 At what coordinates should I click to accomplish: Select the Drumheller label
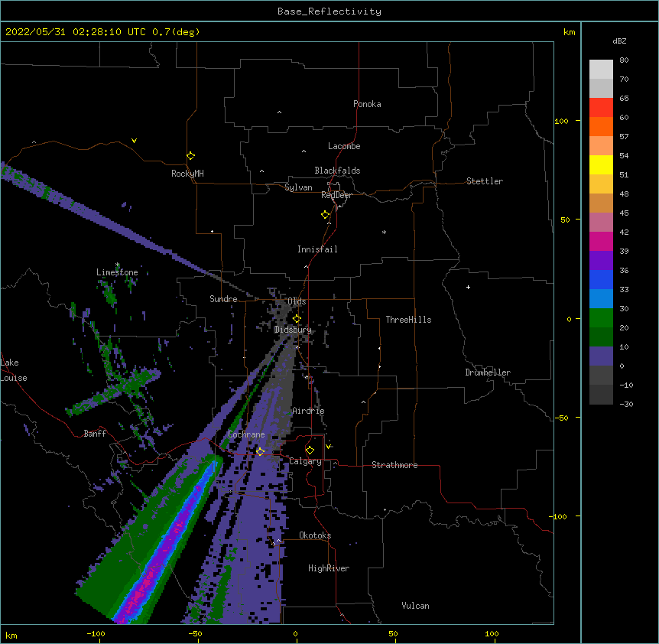tap(488, 372)
